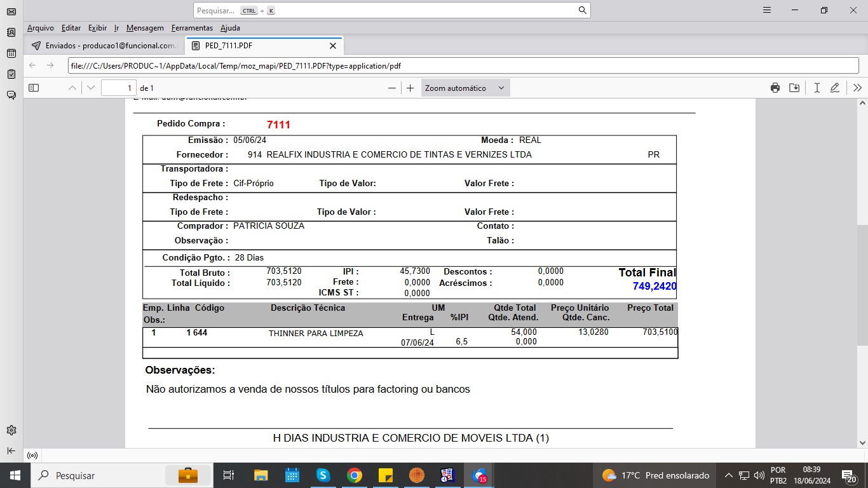Go to the next PDF page
868x488 pixels.
(91, 88)
